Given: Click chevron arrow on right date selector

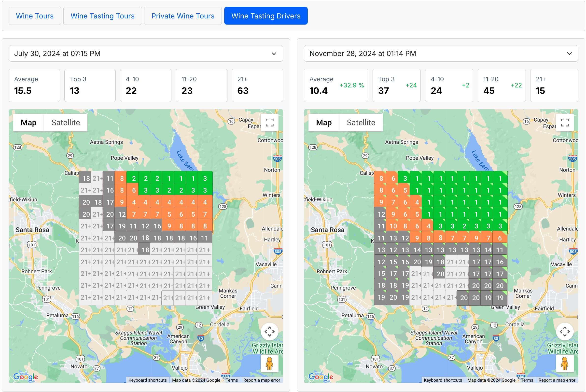Looking at the screenshot, I should (x=569, y=54).
